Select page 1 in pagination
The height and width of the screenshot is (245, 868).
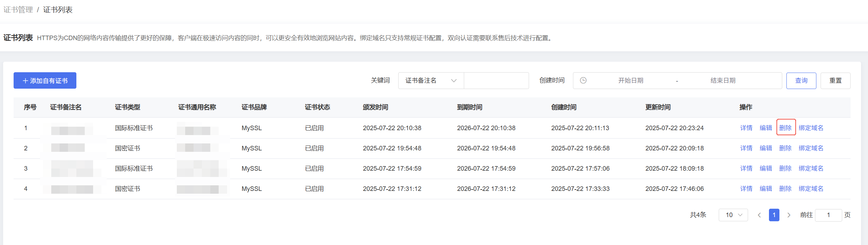[774, 215]
